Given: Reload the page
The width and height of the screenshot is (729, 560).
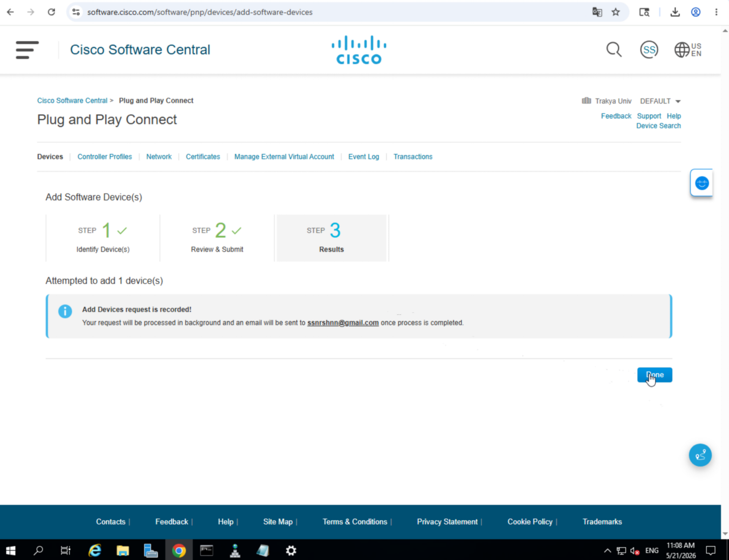Looking at the screenshot, I should pyautogui.click(x=51, y=12).
